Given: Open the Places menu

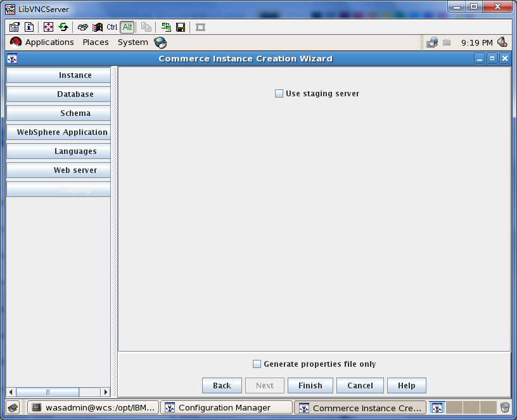Looking at the screenshot, I should click(x=96, y=42).
